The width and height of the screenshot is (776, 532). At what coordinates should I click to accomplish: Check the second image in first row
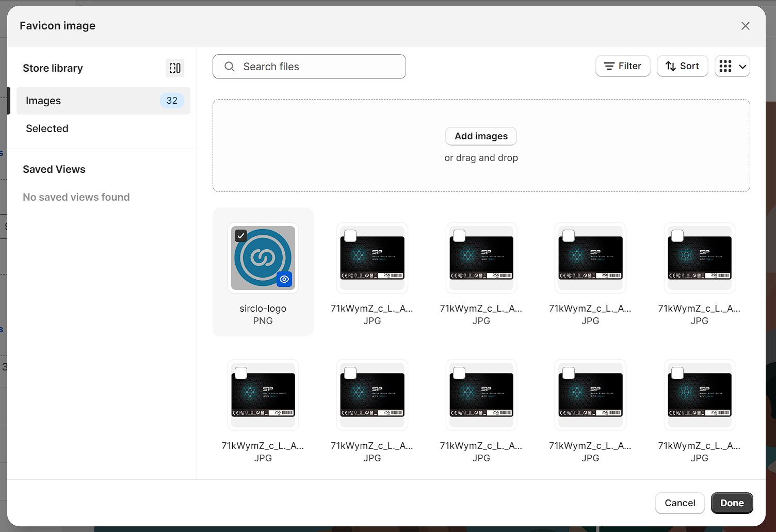(x=350, y=236)
